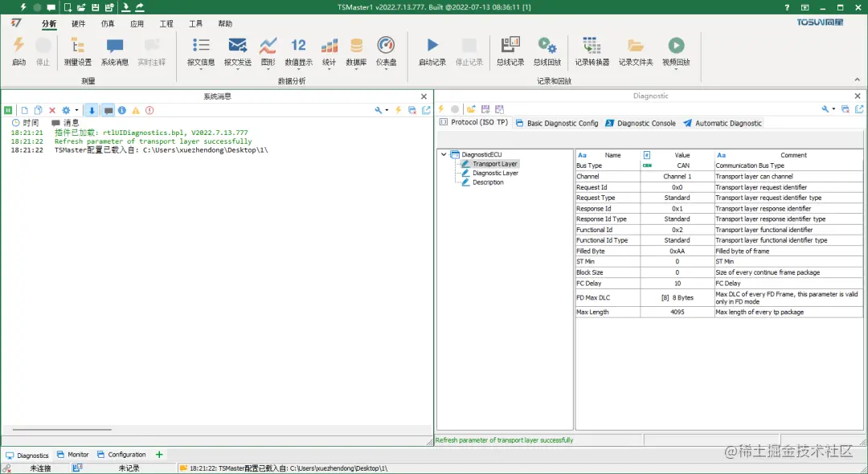
Task: Click the Filled Byte value 0xAA
Action: coord(677,251)
